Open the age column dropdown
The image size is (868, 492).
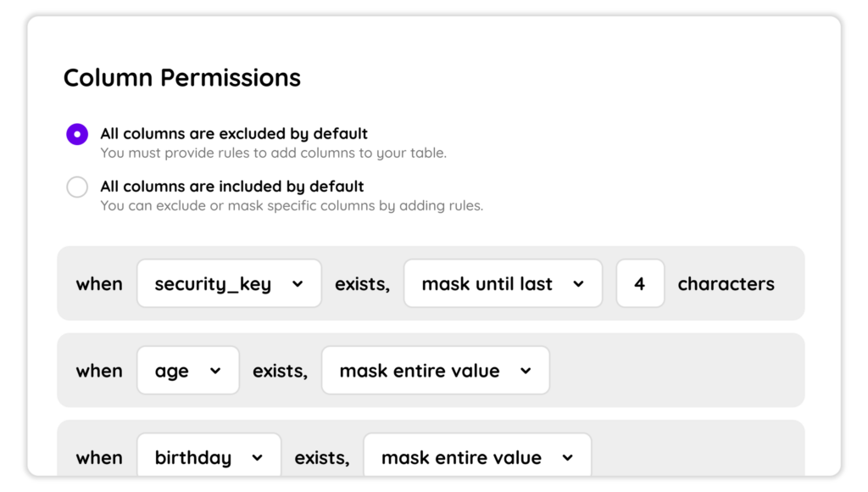(188, 371)
